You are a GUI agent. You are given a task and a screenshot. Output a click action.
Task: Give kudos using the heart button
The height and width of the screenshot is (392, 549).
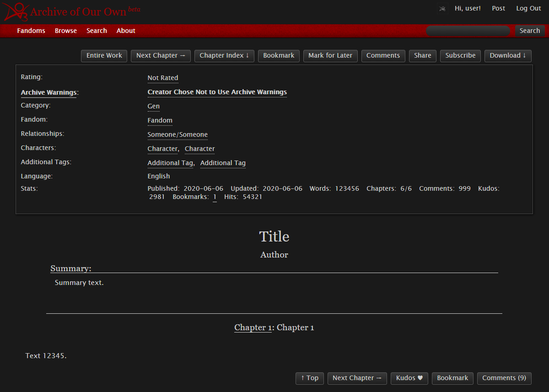[x=409, y=378]
